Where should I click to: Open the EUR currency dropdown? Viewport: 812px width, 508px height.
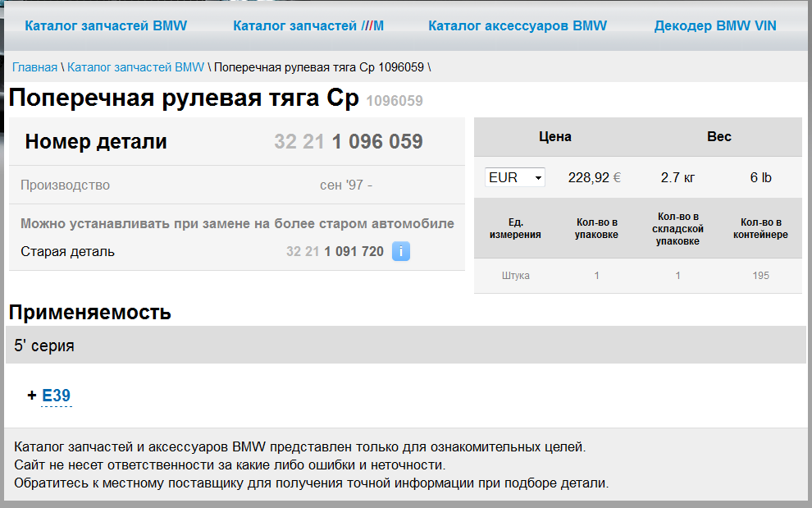(x=515, y=177)
